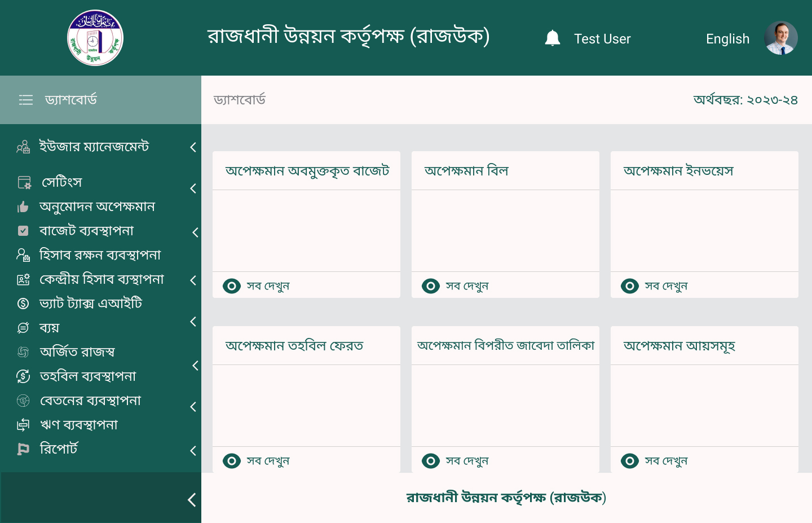The image size is (812, 523).
Task: Click the header title রাজধানী উন্নয়ন কর্তৃপক্ষ (রাজউক)
Action: [348, 36]
